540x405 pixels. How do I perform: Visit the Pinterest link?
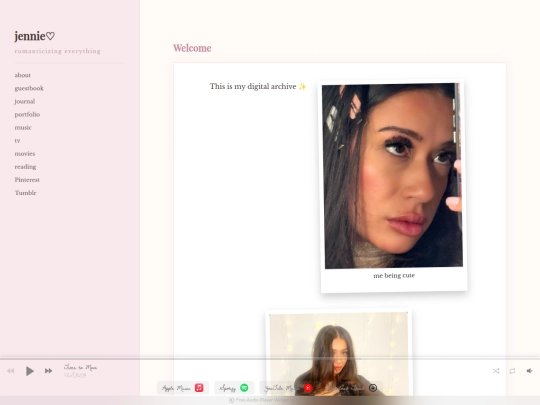pyautogui.click(x=27, y=180)
